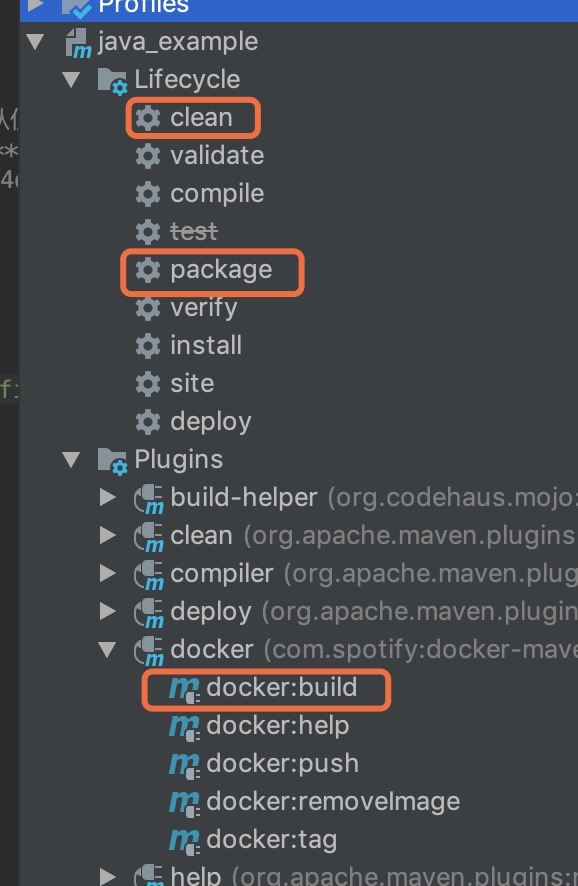This screenshot has height=886, width=578.
Task: Click the gear icon beside package
Action: (148, 270)
